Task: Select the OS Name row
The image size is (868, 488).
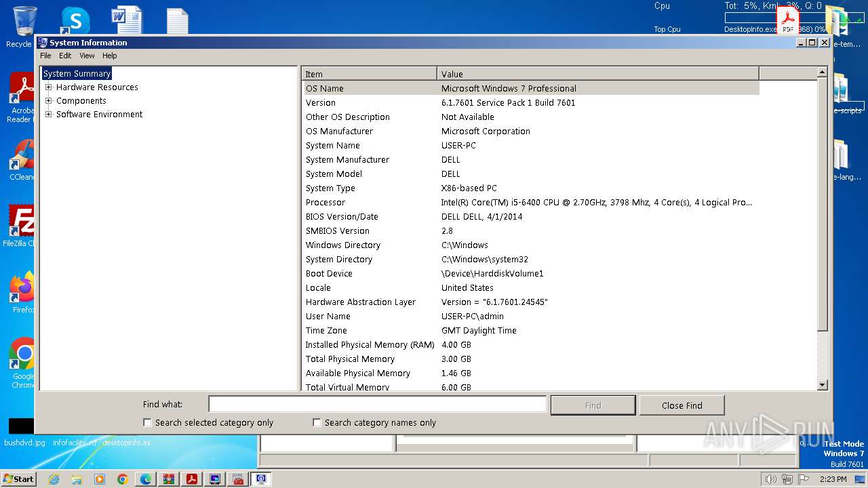Action: pos(531,88)
